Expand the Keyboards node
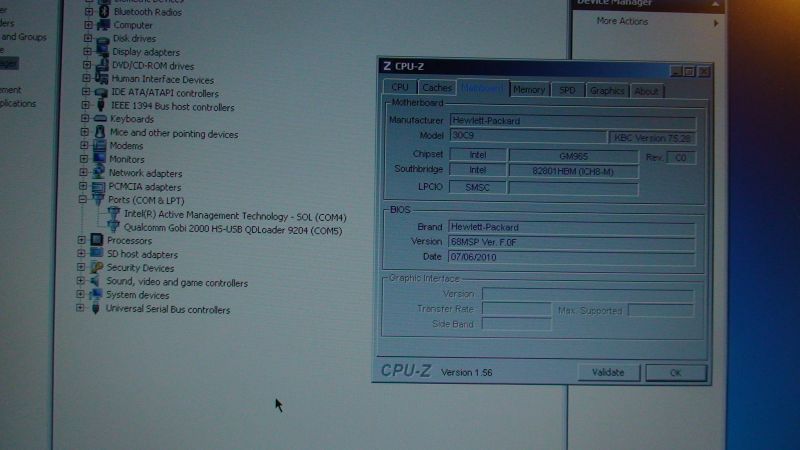This screenshot has width=800, height=450. tap(85, 118)
